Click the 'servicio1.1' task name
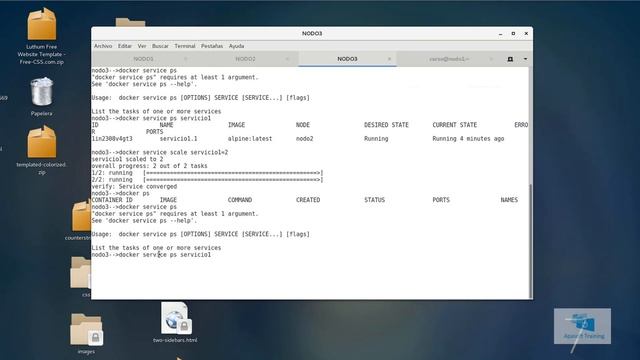 [x=178, y=139]
